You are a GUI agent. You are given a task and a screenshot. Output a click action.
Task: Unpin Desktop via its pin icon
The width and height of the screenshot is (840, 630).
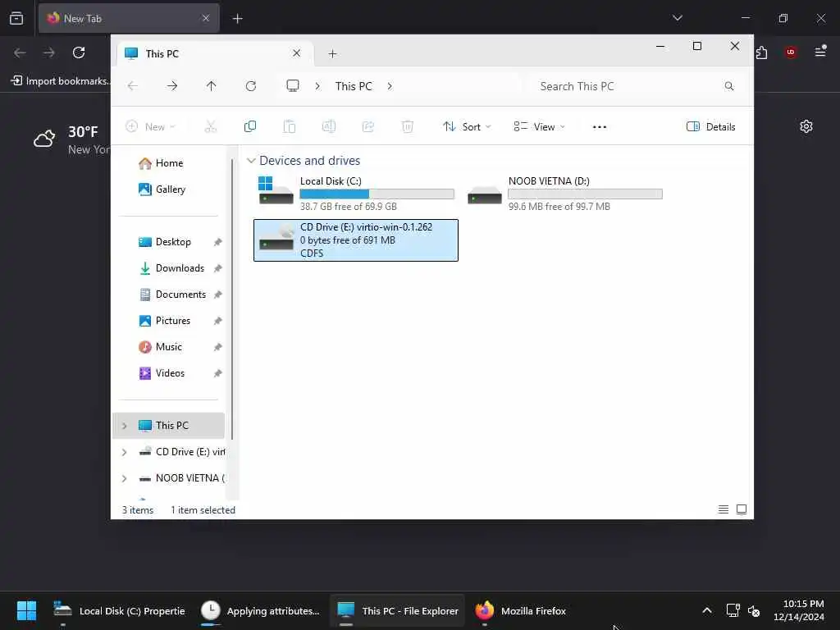click(x=217, y=242)
